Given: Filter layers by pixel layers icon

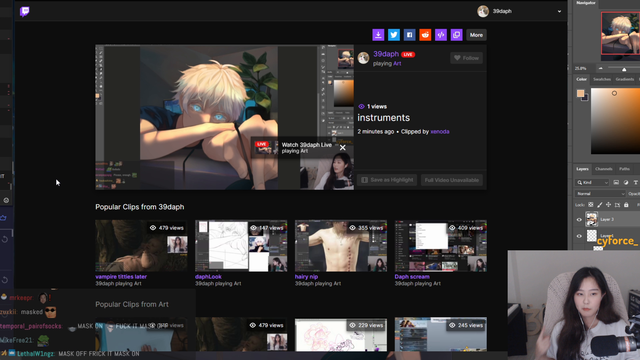Looking at the screenshot, I should click(x=616, y=182).
